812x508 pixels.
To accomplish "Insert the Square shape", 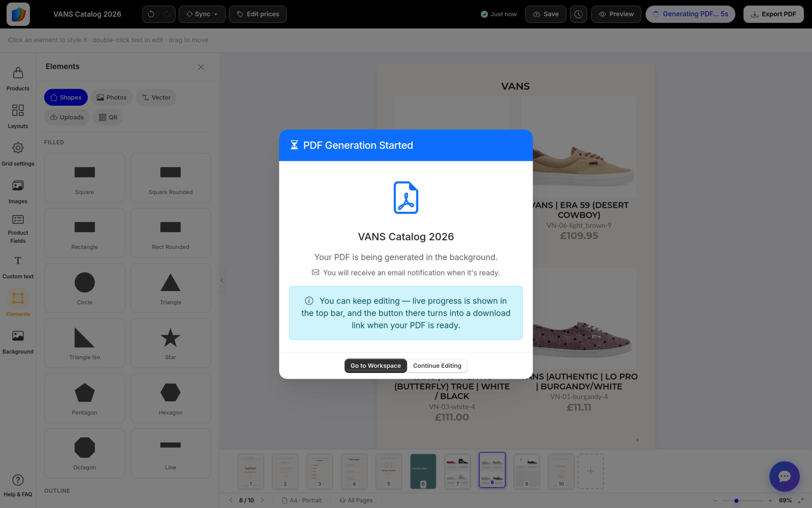I will 85,178.
